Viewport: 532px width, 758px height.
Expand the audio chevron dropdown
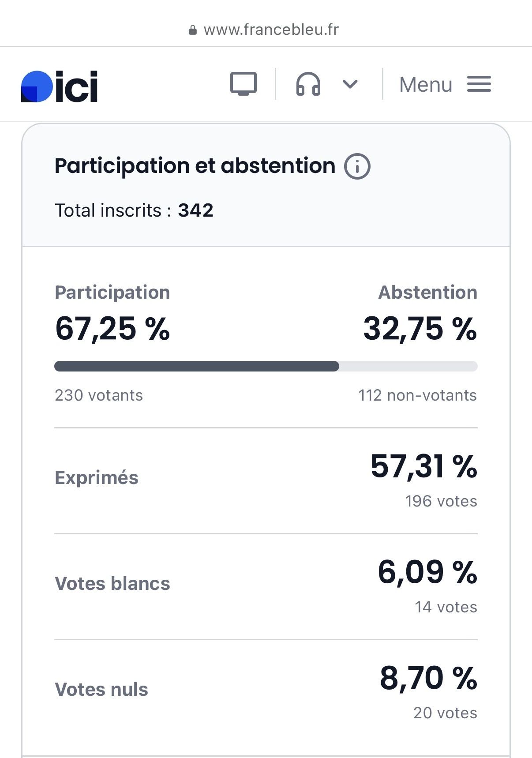click(x=350, y=84)
